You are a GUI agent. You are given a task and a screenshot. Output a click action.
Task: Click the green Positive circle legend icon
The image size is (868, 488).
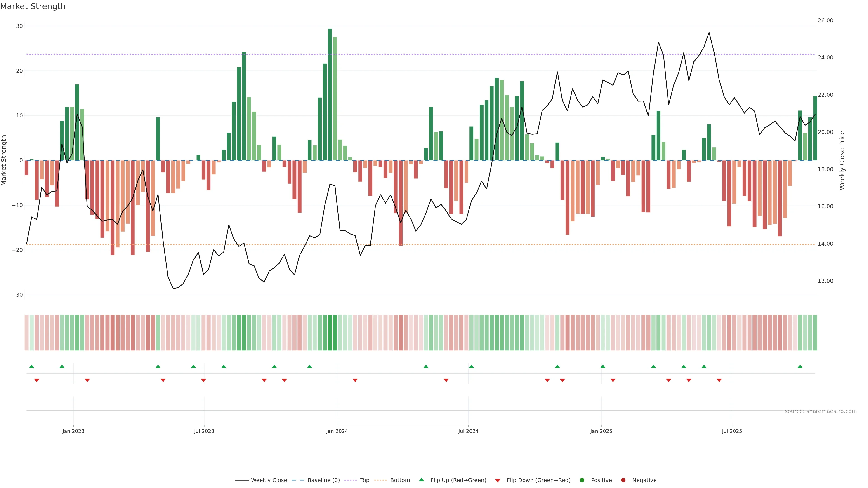[582, 480]
